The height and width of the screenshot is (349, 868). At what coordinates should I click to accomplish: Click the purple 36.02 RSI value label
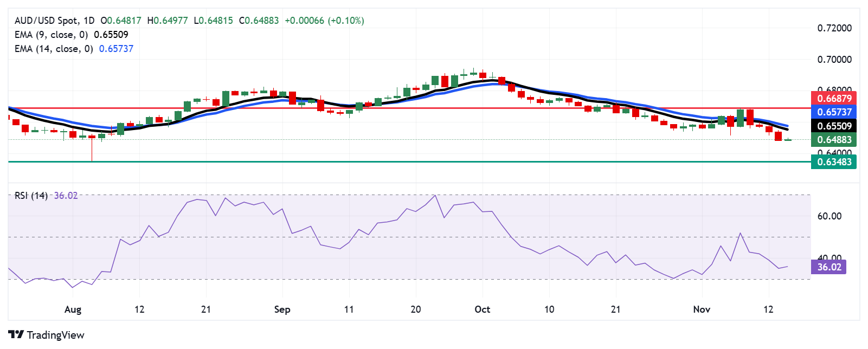click(x=829, y=267)
